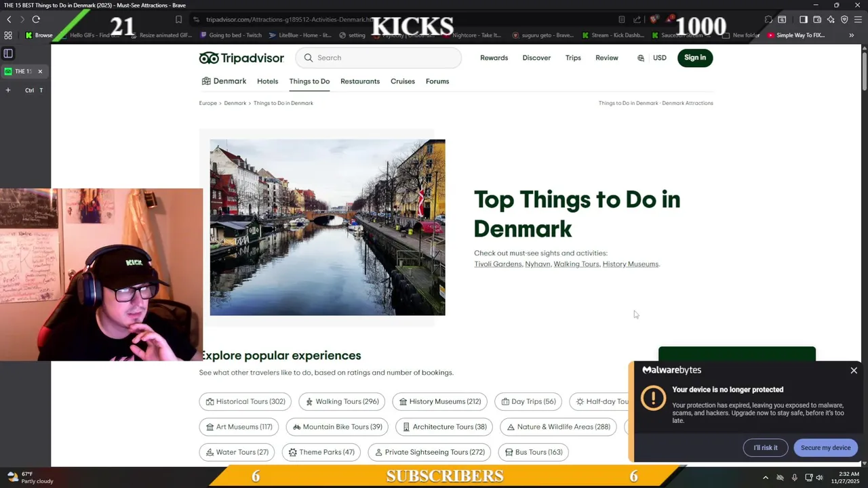Open the Cruises tab
This screenshot has height=488, width=868.
403,81
